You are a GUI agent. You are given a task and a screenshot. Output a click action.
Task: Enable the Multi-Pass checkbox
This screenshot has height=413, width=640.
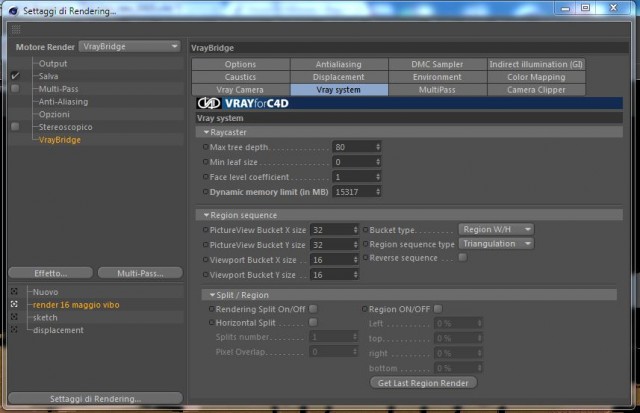click(15, 89)
